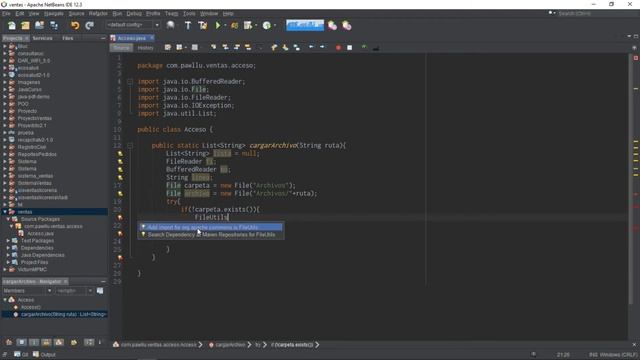Click the red macro record icon
This screenshot has width=640, height=360.
click(338, 48)
